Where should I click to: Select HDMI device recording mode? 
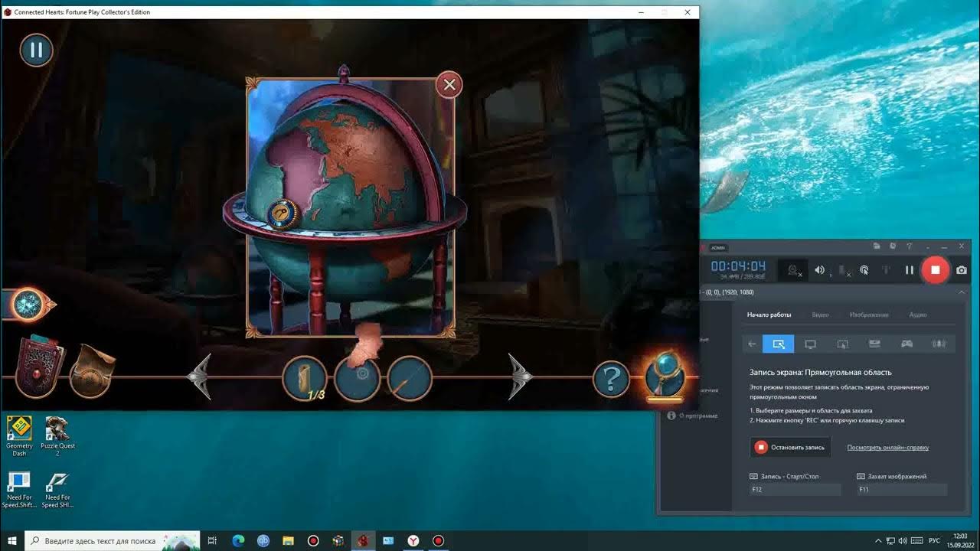(x=874, y=344)
